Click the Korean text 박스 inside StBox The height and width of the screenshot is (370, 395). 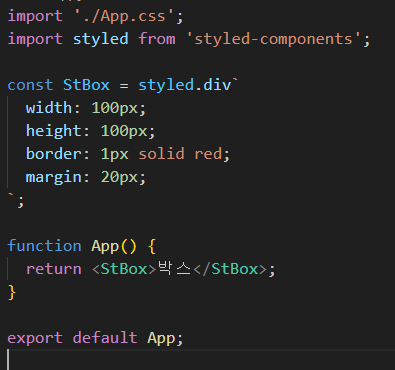pyautogui.click(x=174, y=269)
